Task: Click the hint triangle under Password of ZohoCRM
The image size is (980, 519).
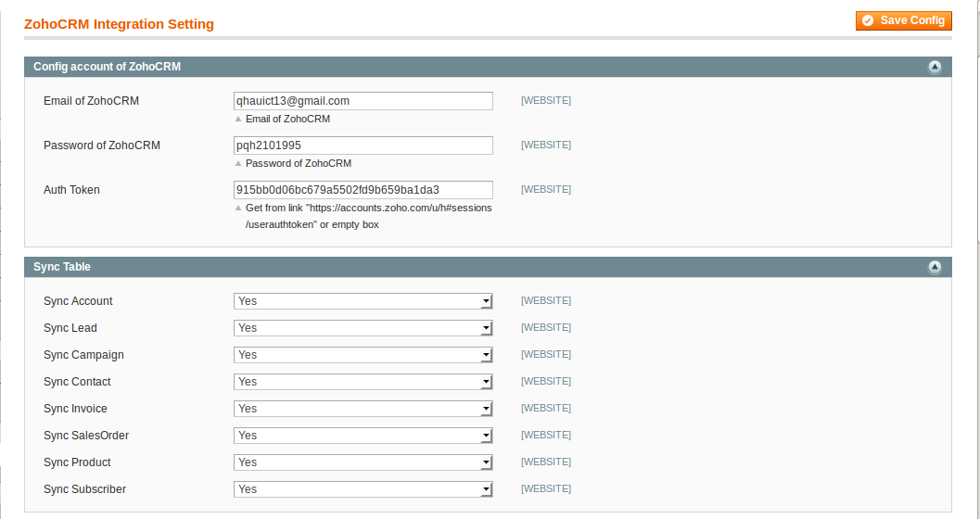Action: pyautogui.click(x=238, y=163)
